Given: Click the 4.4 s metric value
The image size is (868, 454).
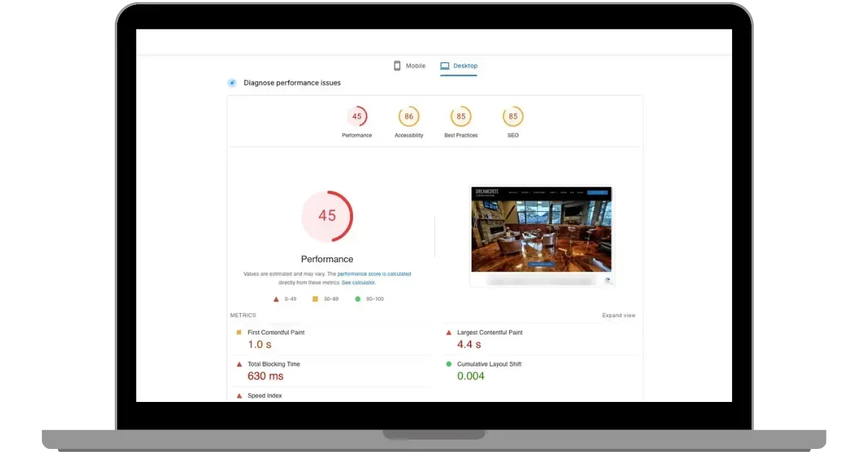Looking at the screenshot, I should point(469,345).
